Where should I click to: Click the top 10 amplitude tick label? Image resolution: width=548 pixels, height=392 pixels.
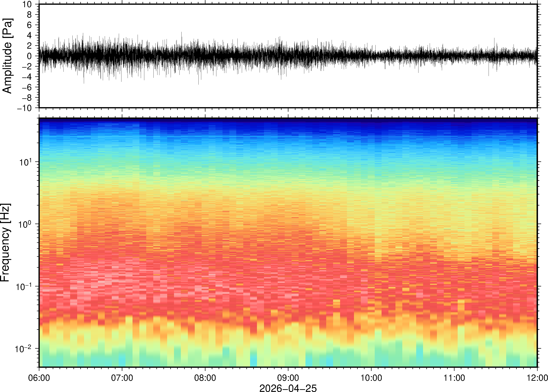point(27,4)
